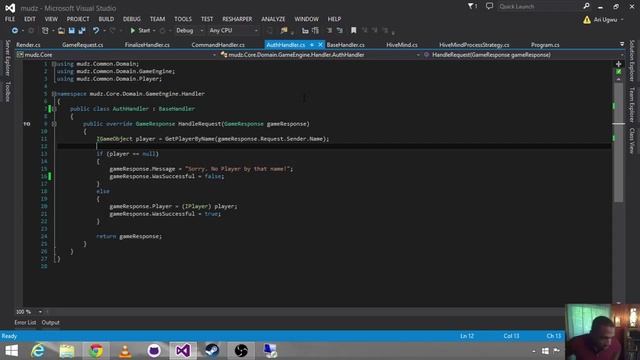The image size is (640, 360).
Task: Click the Open File folder icon
Action: [61, 31]
